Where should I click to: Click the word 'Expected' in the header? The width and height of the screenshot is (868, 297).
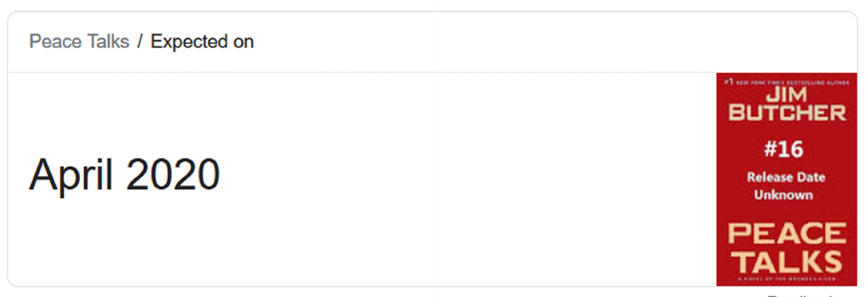(189, 42)
